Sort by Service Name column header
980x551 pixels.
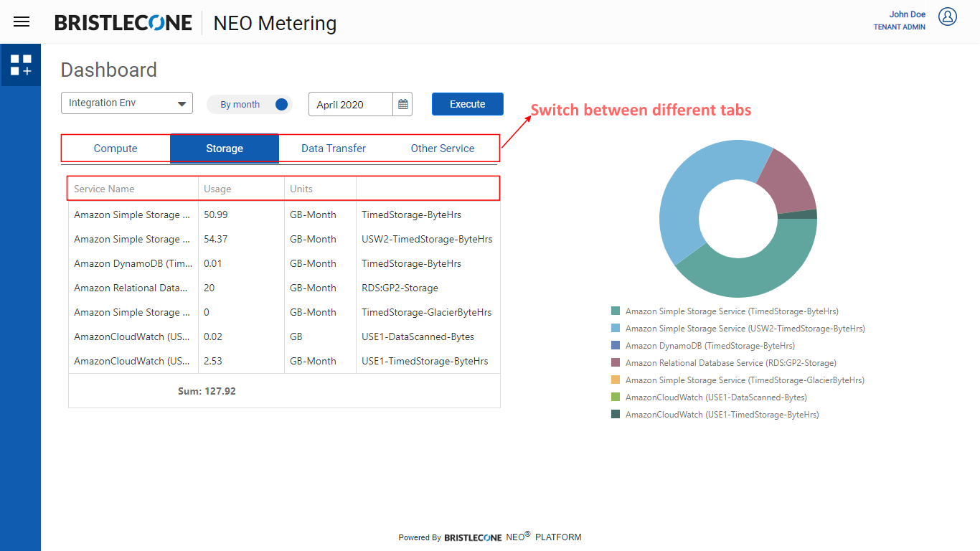tap(104, 189)
